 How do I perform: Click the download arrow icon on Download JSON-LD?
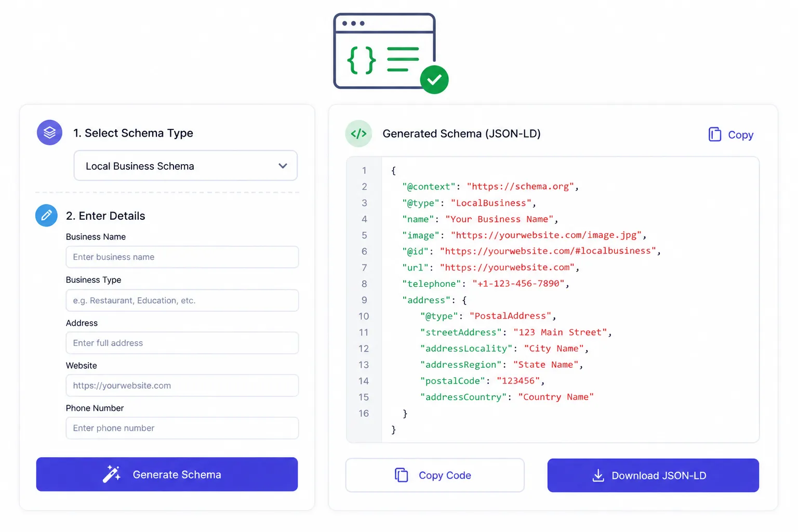598,475
